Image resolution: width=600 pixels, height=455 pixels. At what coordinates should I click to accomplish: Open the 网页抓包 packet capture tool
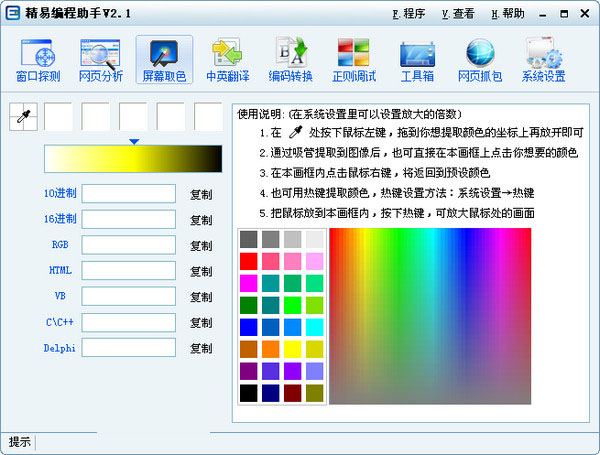click(480, 59)
